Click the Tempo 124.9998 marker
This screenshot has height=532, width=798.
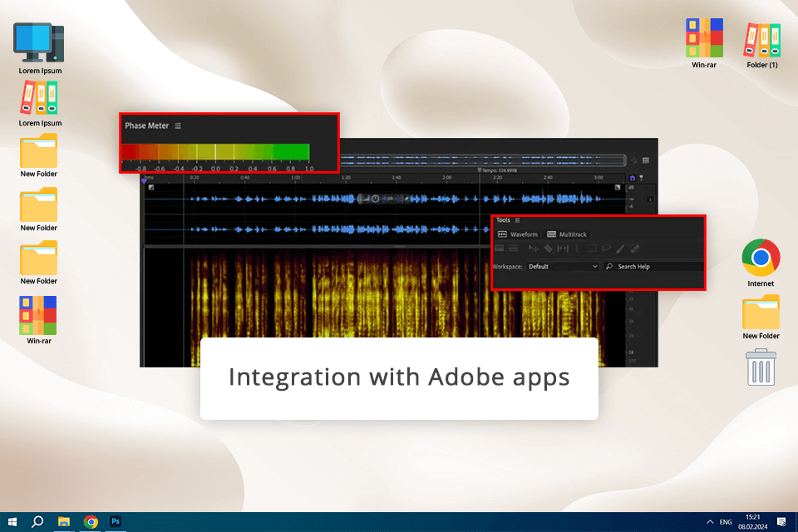coord(497,170)
